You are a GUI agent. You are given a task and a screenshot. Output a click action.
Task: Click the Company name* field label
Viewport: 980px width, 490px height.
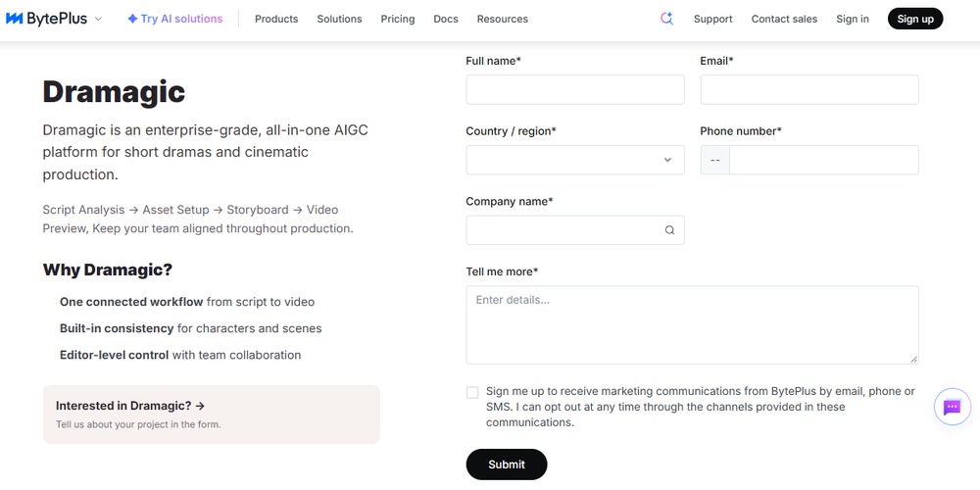click(x=510, y=201)
